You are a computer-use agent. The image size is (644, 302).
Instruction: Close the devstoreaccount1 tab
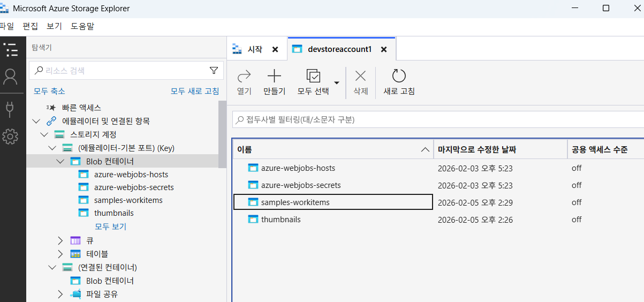point(384,49)
